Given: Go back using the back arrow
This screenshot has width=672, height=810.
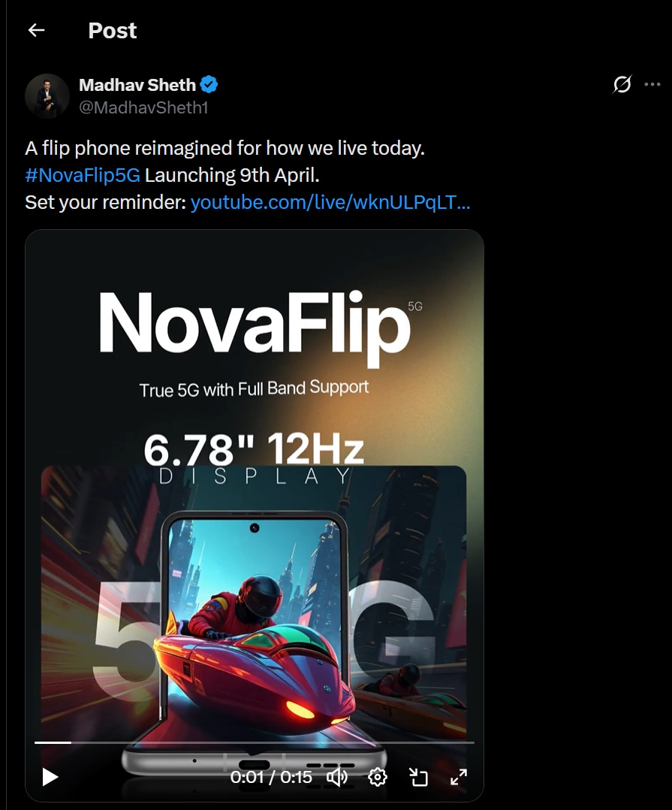Looking at the screenshot, I should (36, 30).
